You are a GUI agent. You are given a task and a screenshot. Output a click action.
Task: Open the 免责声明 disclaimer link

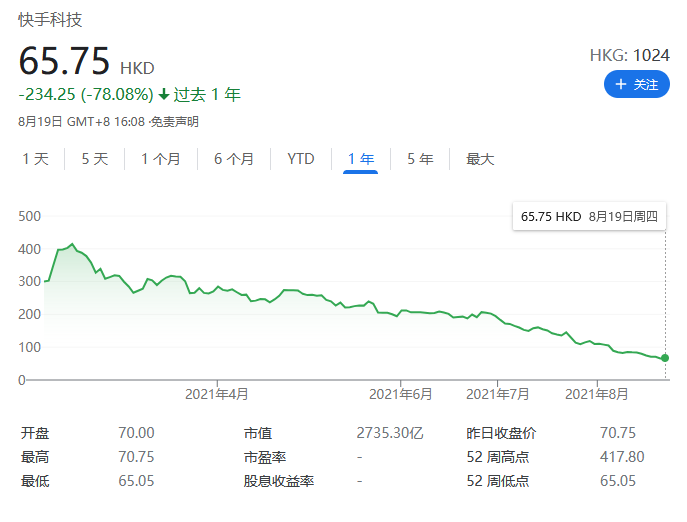[175, 122]
